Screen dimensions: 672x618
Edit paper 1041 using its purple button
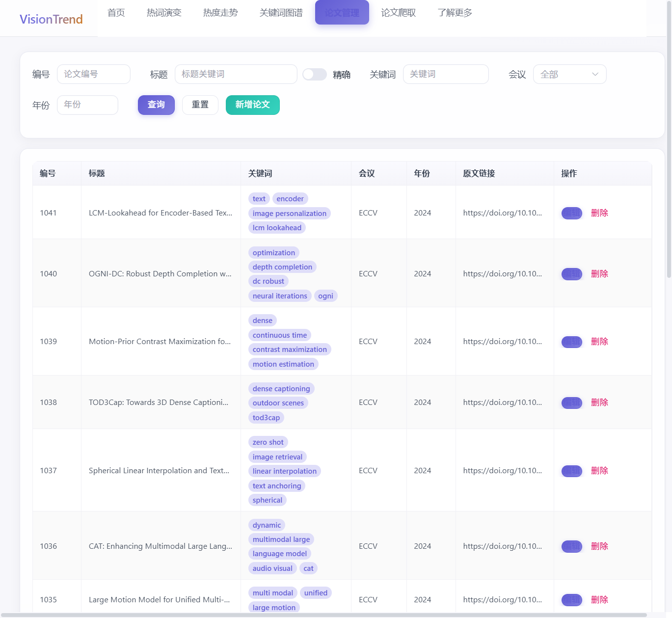(x=572, y=213)
